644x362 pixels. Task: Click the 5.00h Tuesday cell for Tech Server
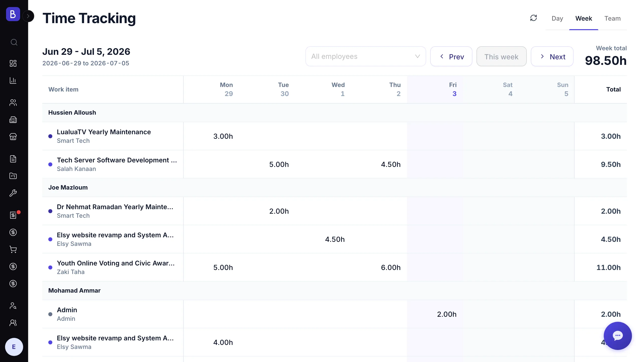(x=279, y=164)
